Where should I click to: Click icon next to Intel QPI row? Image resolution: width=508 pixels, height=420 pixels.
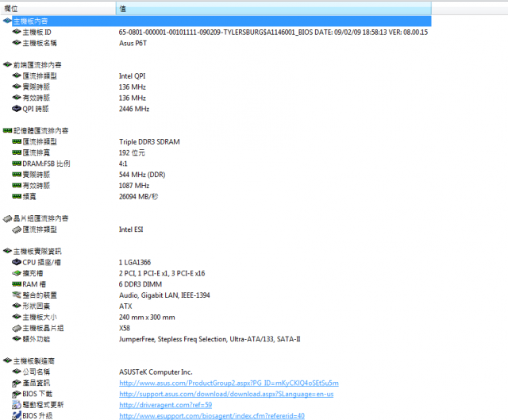tap(17, 75)
